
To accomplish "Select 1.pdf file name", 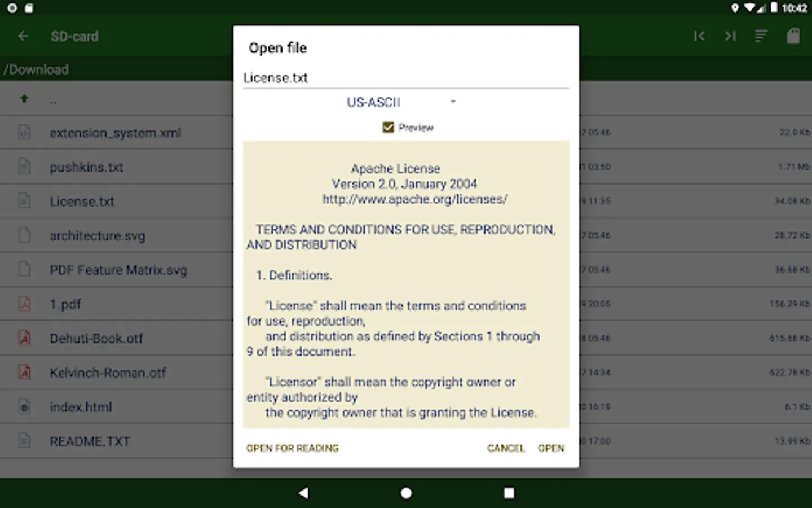I will 65,304.
